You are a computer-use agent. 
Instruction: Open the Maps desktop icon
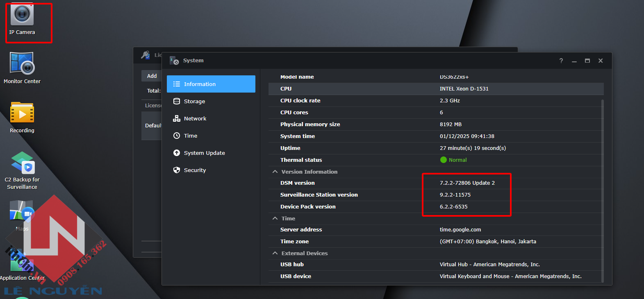(x=22, y=211)
